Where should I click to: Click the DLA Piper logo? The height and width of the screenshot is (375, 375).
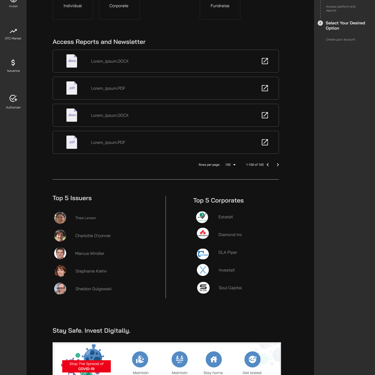203,254
